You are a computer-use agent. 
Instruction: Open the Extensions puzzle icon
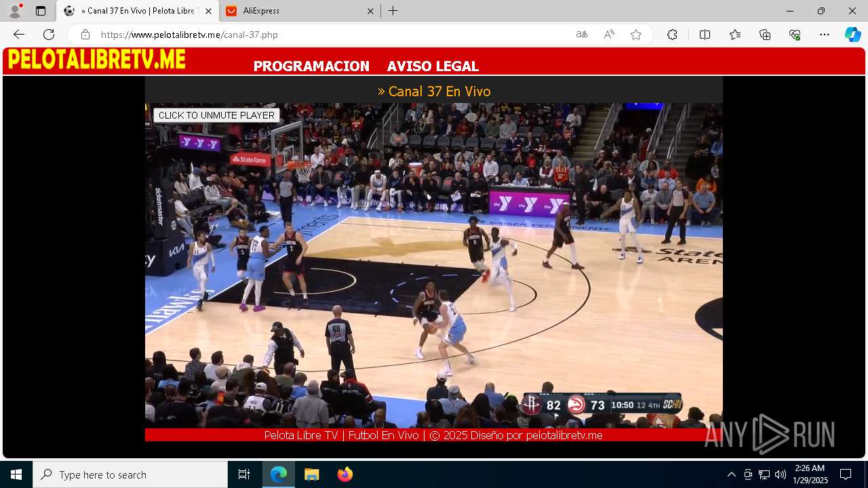[x=672, y=35]
